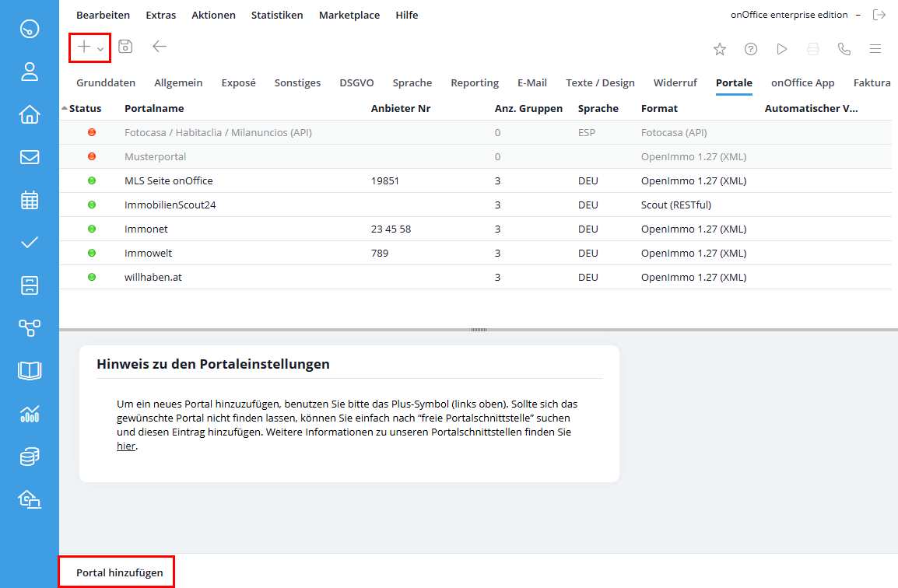898x588 pixels.
Task: Click the horizontal pane splitter handle
Action: [479, 330]
